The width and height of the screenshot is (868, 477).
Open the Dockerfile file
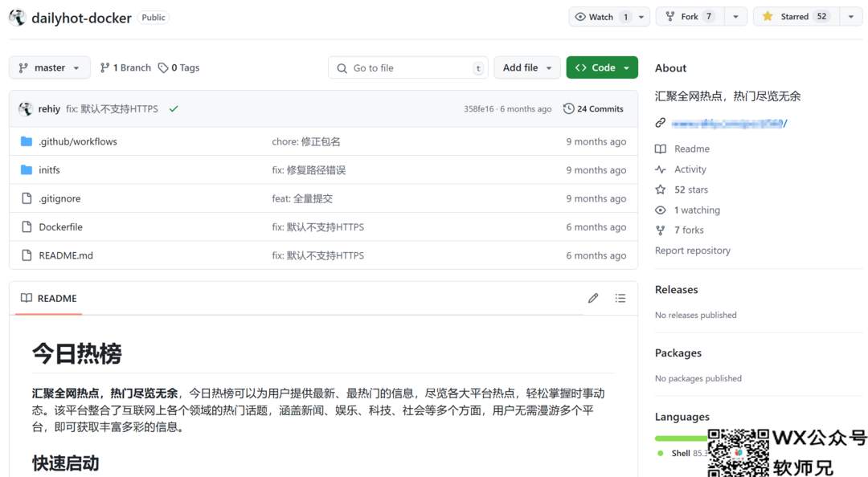[x=61, y=227]
